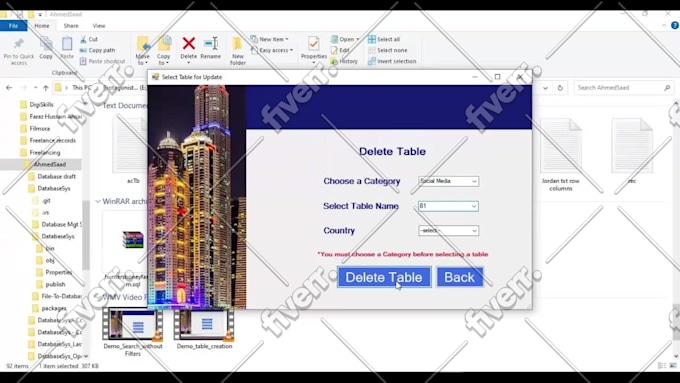
Task: Switch to the View ribbon tab
Action: [98, 26]
